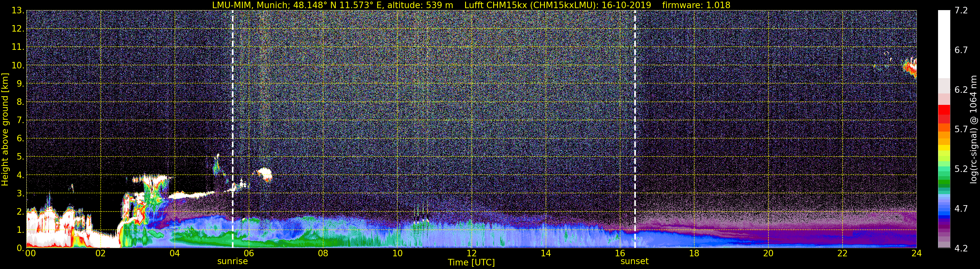This screenshot has height=269, width=980.
Task: Click the white dashed sunrise line
Action: point(233,129)
